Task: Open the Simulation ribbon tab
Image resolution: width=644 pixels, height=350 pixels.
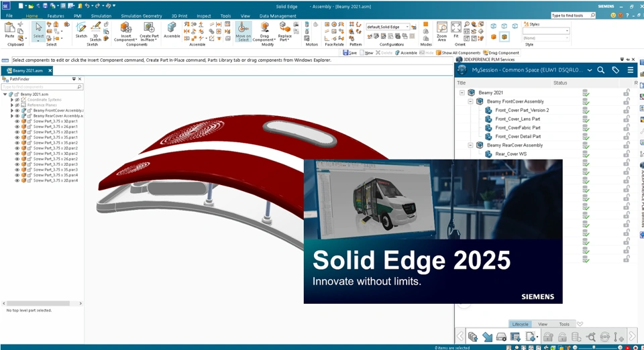Action: [x=101, y=16]
